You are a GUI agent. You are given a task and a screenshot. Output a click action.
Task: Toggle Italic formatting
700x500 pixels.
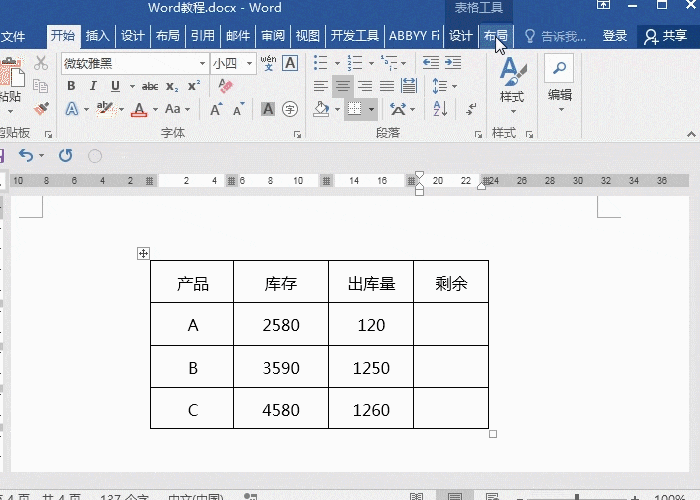[x=93, y=86]
